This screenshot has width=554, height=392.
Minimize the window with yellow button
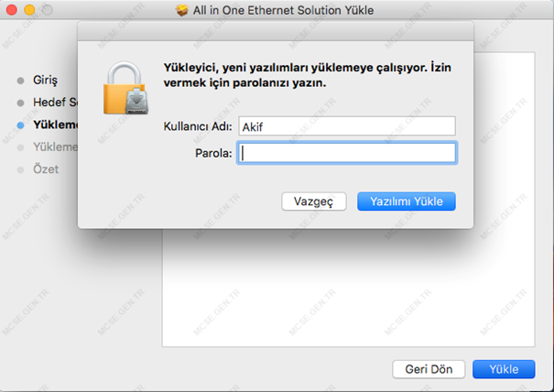pos(29,10)
